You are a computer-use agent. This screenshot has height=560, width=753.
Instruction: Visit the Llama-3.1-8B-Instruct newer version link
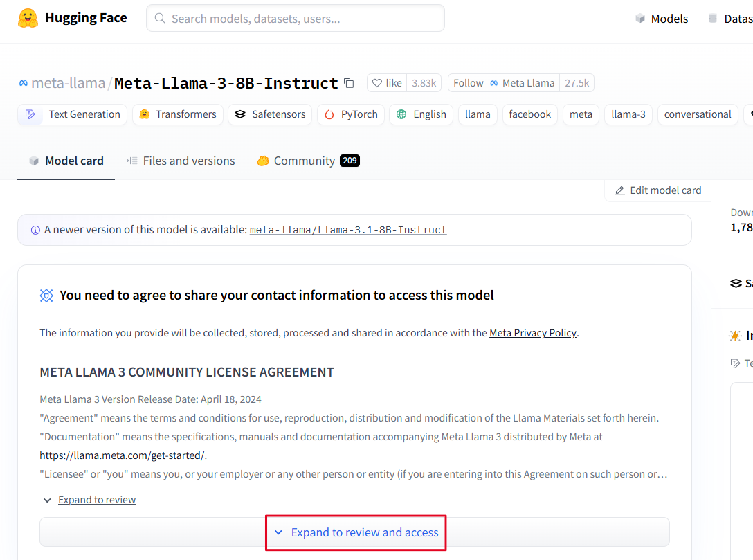click(350, 229)
